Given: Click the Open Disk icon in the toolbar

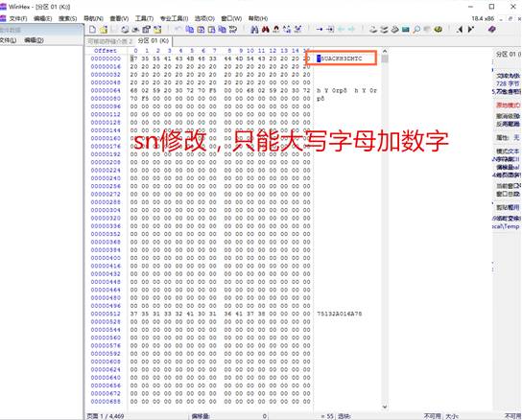Looking at the screenshot, I should pyautogui.click(x=373, y=30).
